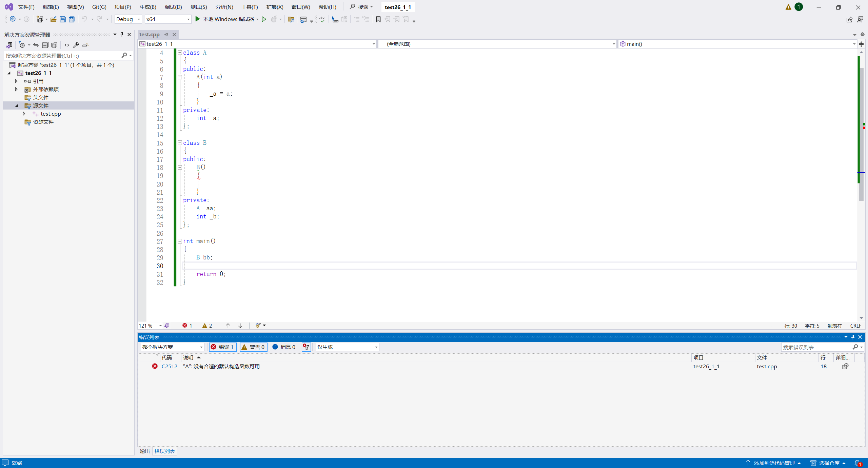Screen dimensions: 868x468
Task: Open Properties wrench icon in Solution Explorer
Action: point(76,45)
